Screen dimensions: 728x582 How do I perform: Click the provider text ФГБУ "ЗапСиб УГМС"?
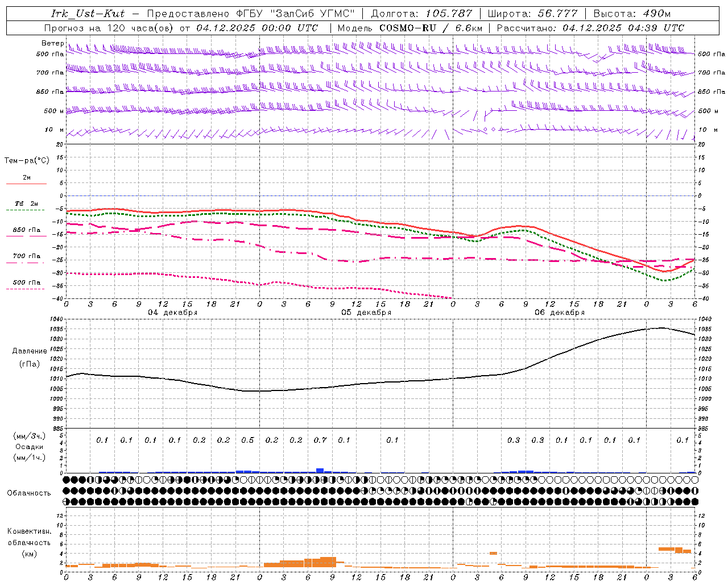tap(295, 14)
